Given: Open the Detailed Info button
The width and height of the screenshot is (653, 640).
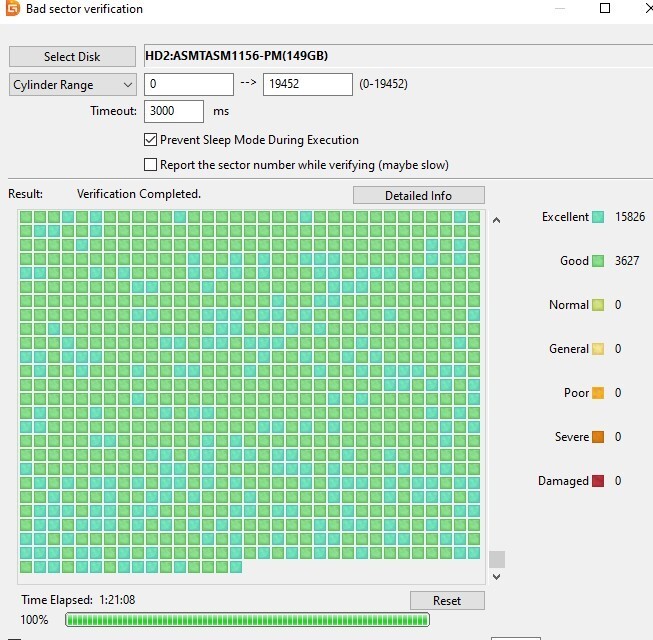Looking at the screenshot, I should 419,195.
